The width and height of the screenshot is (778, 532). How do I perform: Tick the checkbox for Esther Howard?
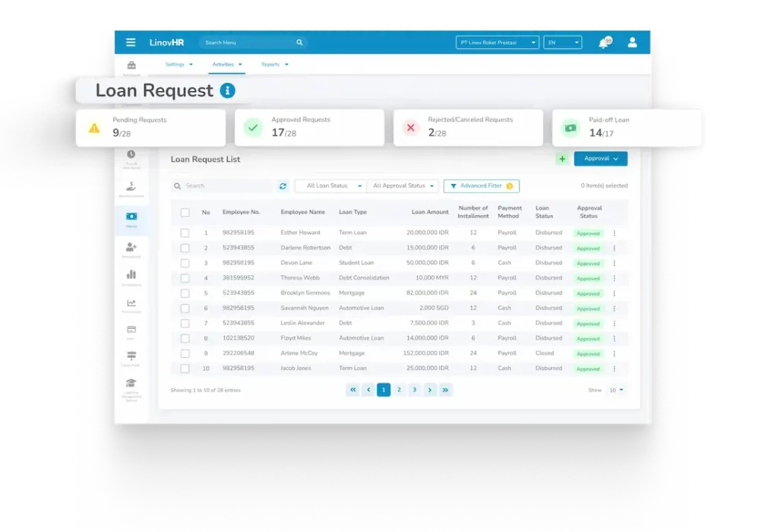click(x=185, y=233)
